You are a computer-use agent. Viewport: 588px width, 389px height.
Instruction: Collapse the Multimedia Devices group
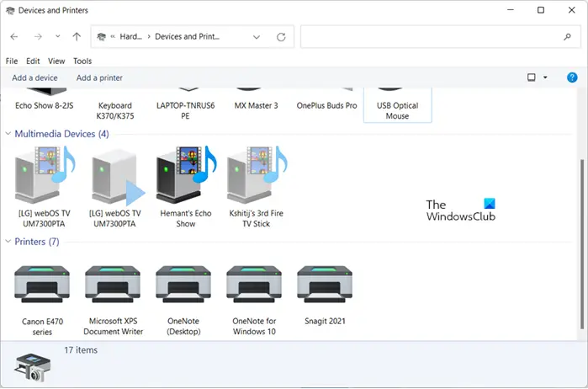click(8, 134)
